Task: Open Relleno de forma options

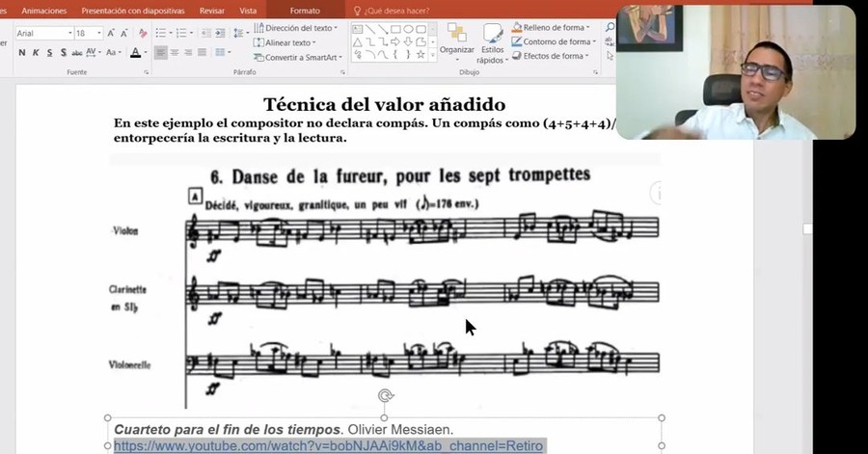Action: coord(552,27)
